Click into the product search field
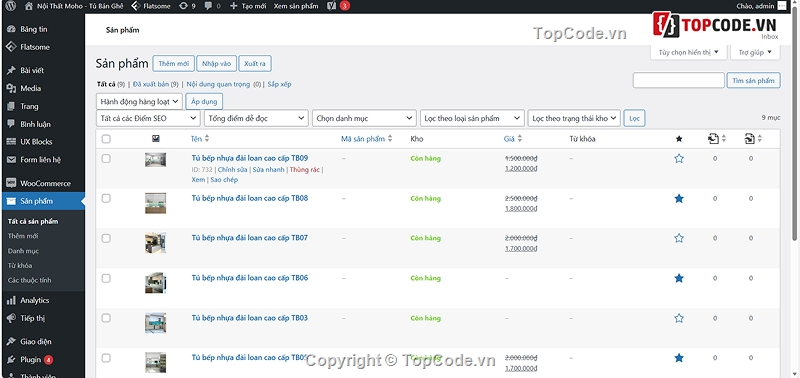This screenshot has width=800, height=378. click(679, 81)
